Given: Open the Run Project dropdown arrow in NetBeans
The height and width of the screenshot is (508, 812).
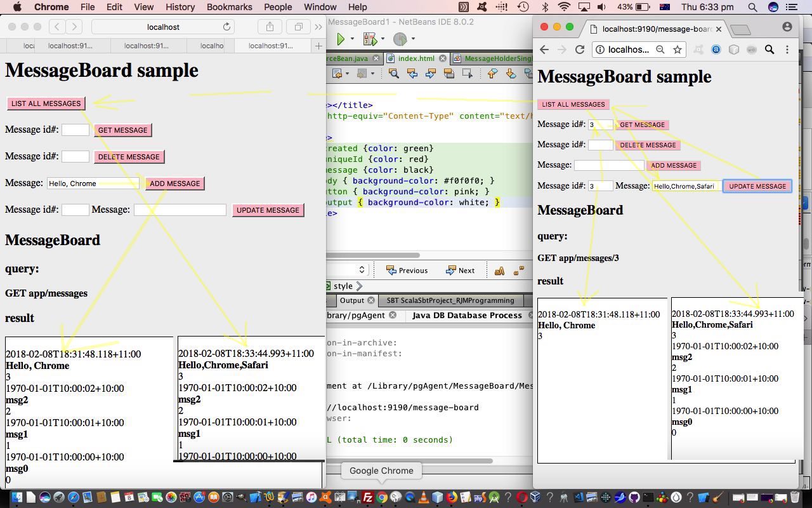Looking at the screenshot, I should 352,39.
